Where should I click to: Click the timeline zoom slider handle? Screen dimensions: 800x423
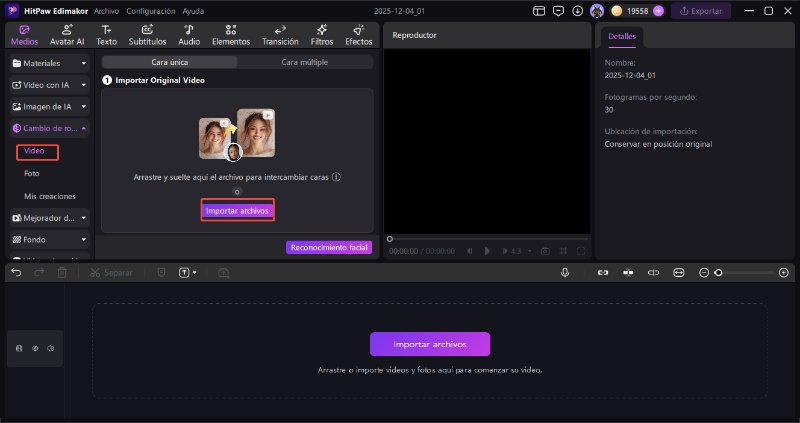coord(718,272)
